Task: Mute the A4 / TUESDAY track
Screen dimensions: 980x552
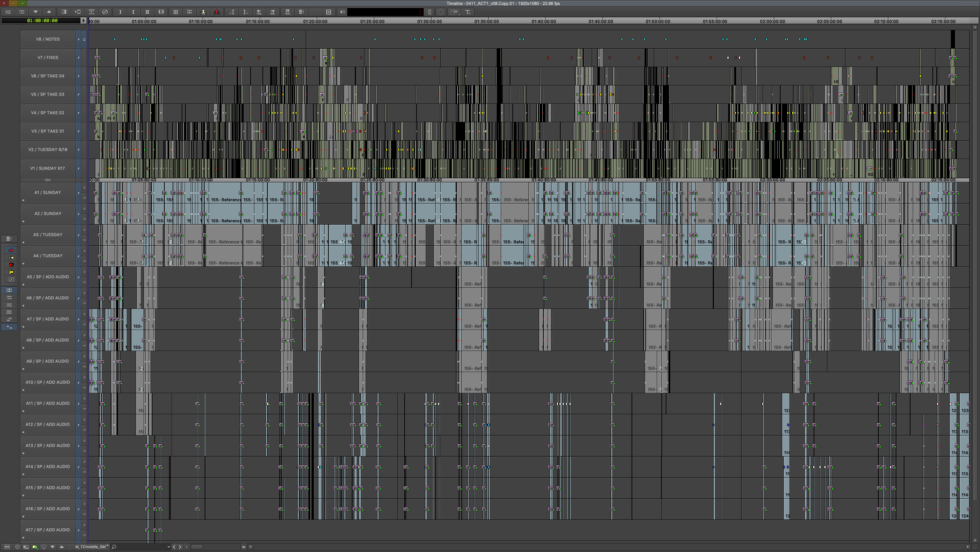Action: click(84, 261)
